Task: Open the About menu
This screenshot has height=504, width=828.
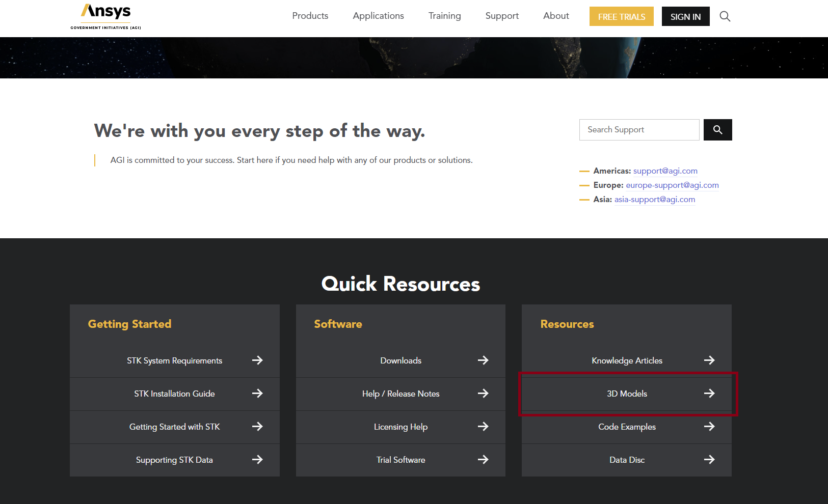Action: pyautogui.click(x=556, y=16)
